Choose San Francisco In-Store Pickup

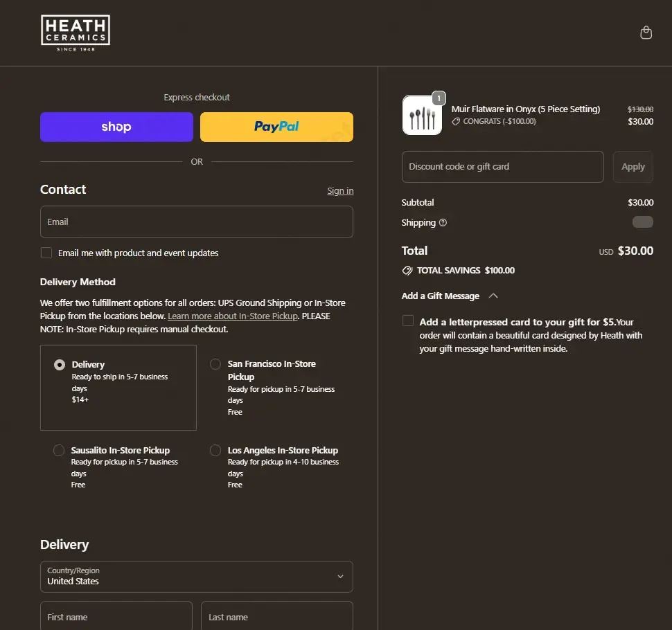[215, 364]
